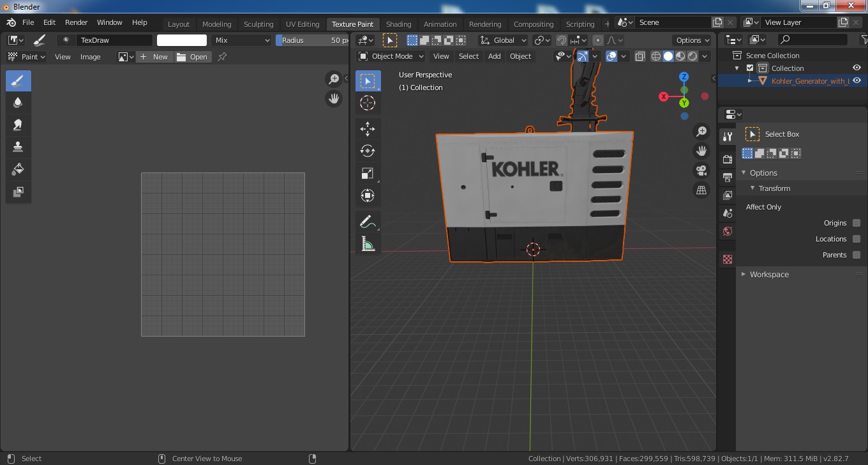
Task: Toggle X-ray mode in viewport header
Action: 640,56
